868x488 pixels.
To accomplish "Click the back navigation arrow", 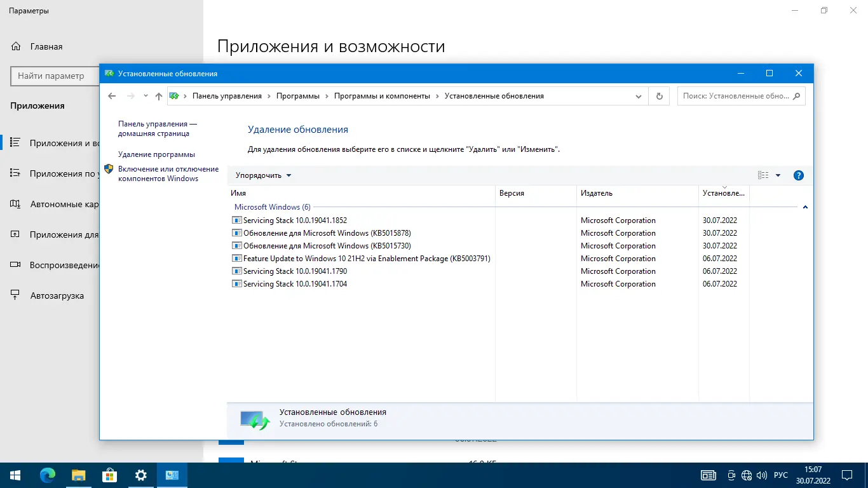I will pyautogui.click(x=112, y=95).
